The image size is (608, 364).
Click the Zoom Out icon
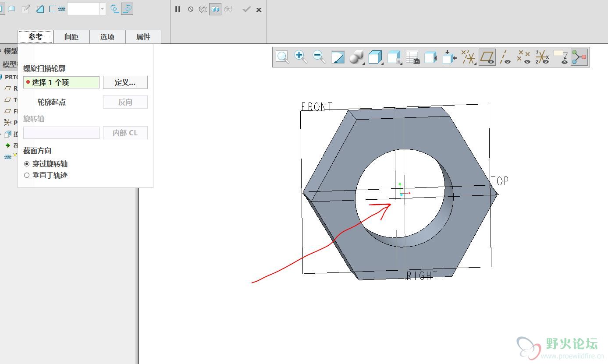coord(319,57)
